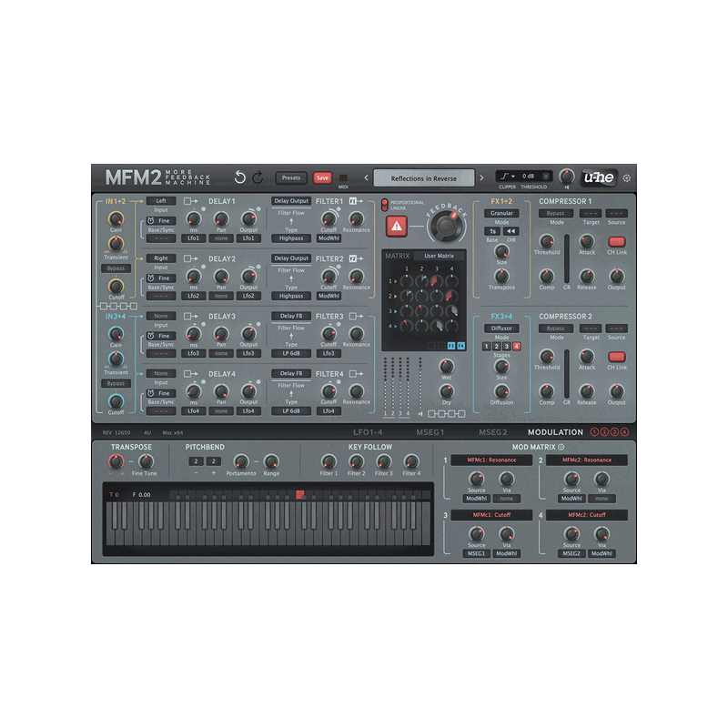
Task: Click the highlighted red key on keyboard
Action: pyautogui.click(x=300, y=495)
